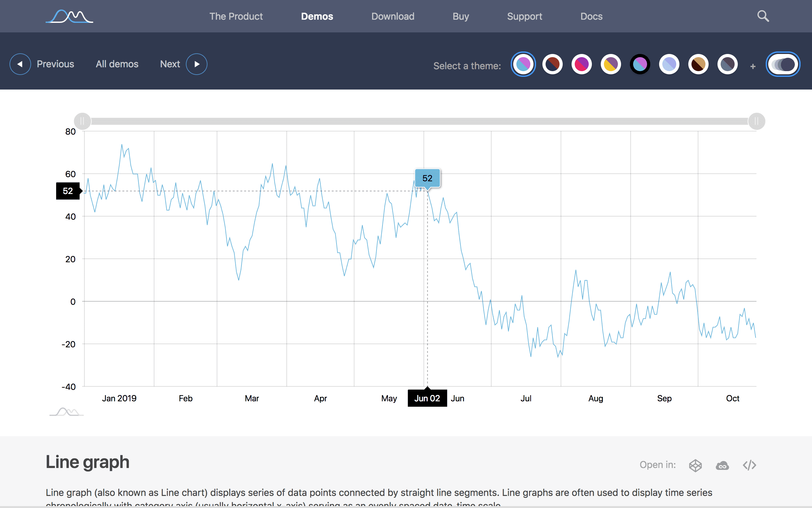Click small amCharts logo below chart
The image size is (812, 508).
[66, 411]
